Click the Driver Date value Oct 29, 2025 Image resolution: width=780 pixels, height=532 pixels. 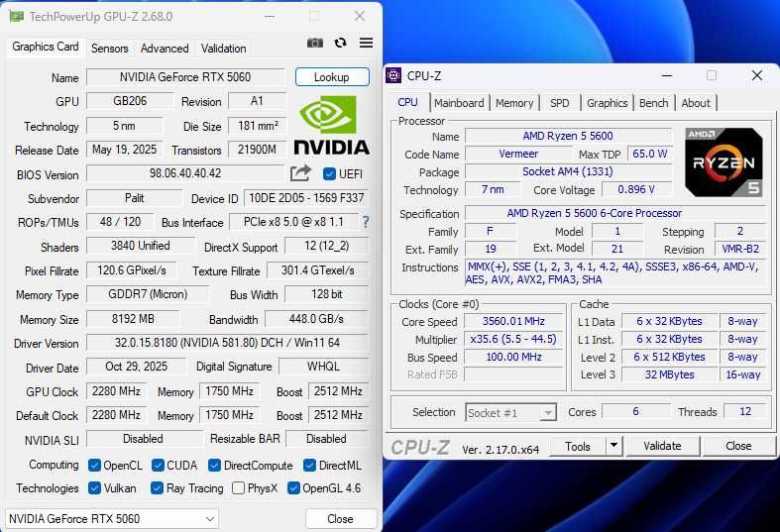tap(136, 367)
